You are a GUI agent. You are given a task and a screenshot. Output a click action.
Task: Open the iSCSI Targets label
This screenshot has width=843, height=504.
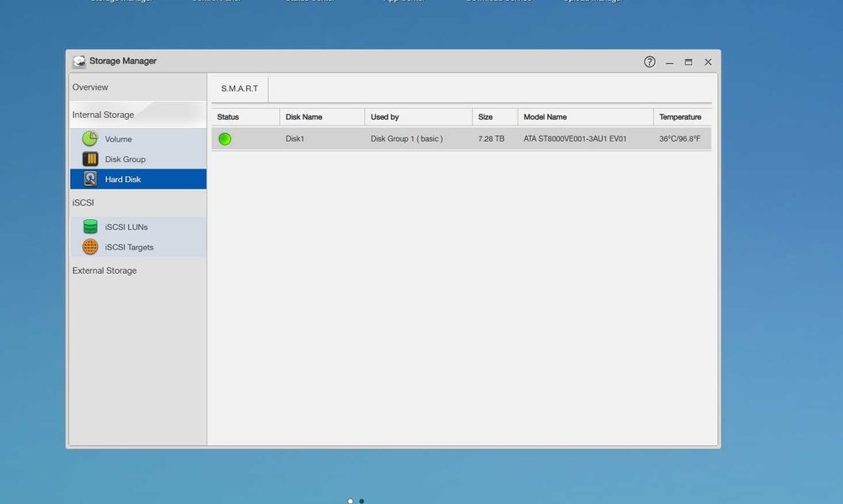(x=129, y=247)
